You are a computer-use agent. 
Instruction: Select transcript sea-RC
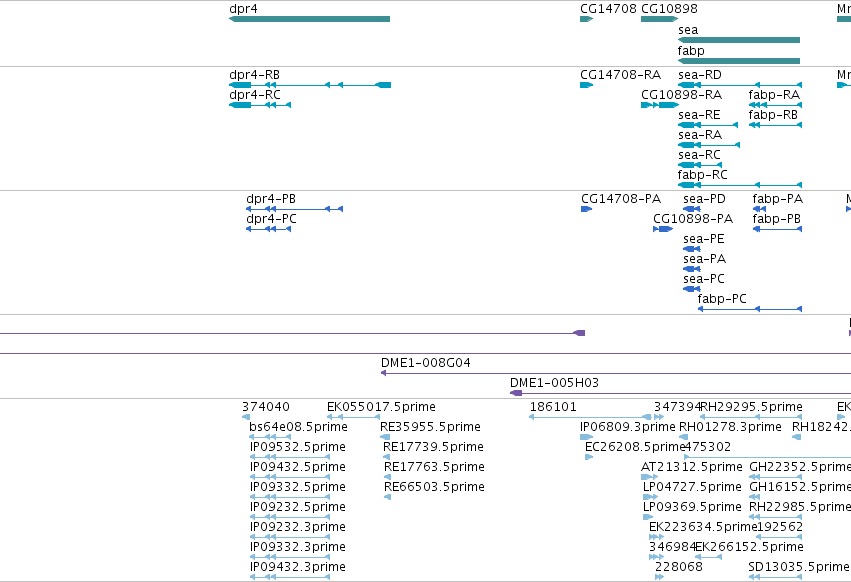(700, 165)
